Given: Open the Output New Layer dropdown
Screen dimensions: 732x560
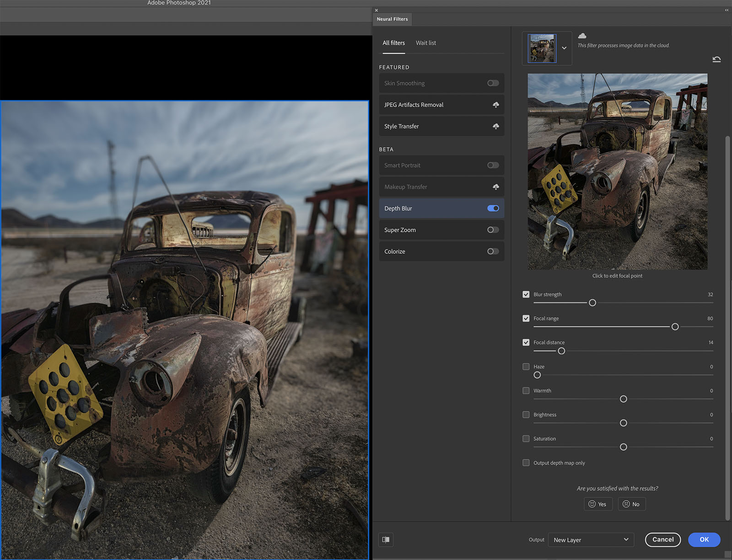Looking at the screenshot, I should 591,540.
